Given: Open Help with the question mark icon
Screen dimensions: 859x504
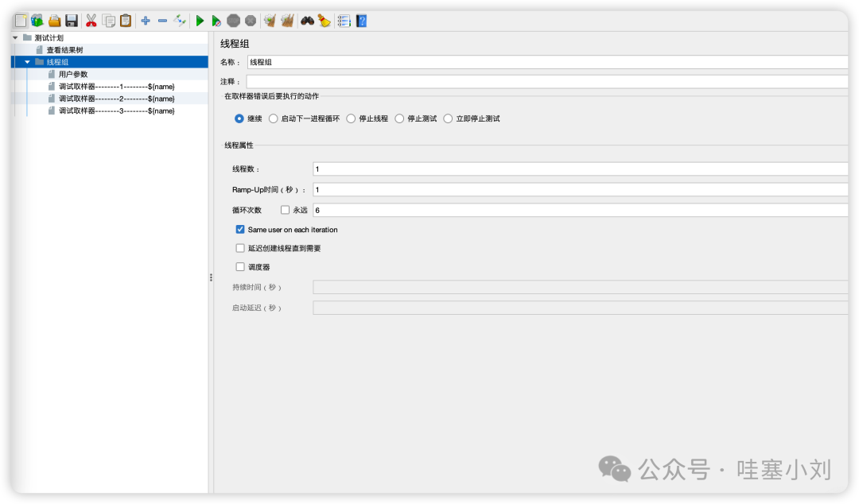Looking at the screenshot, I should 361,21.
